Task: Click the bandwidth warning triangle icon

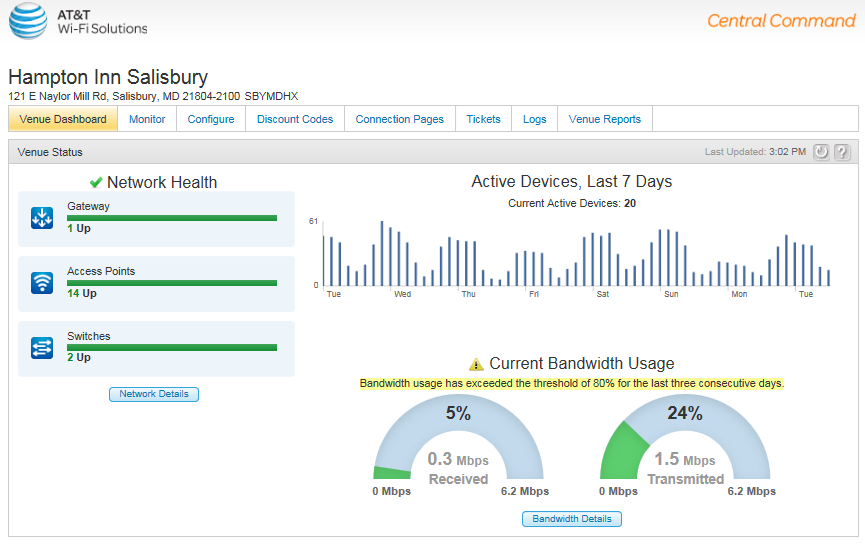Action: [x=476, y=364]
